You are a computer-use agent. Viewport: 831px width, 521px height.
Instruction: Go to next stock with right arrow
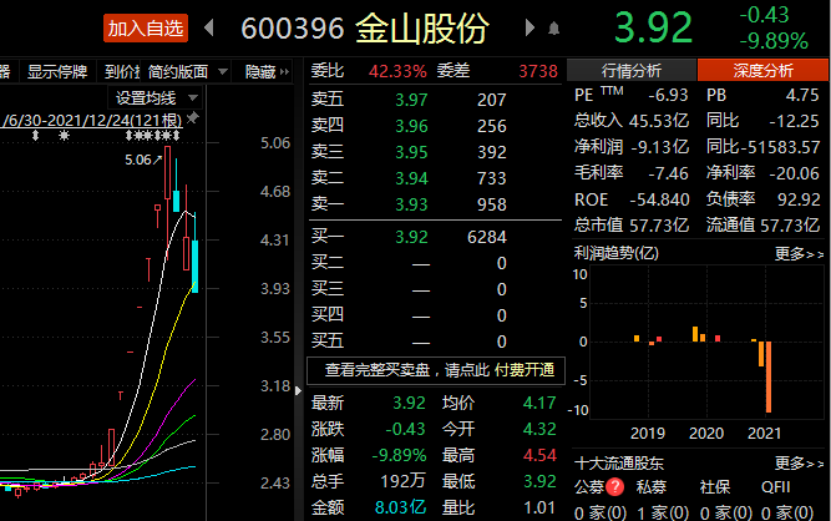529,28
